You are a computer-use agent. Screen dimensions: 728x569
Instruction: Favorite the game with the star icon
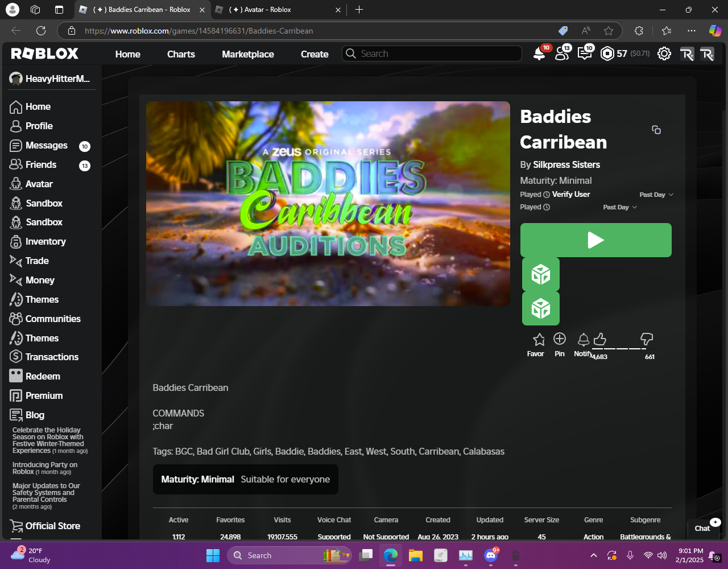click(539, 340)
